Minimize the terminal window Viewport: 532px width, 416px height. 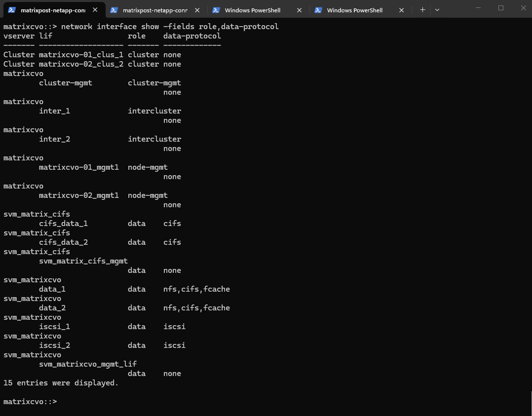[478, 8]
